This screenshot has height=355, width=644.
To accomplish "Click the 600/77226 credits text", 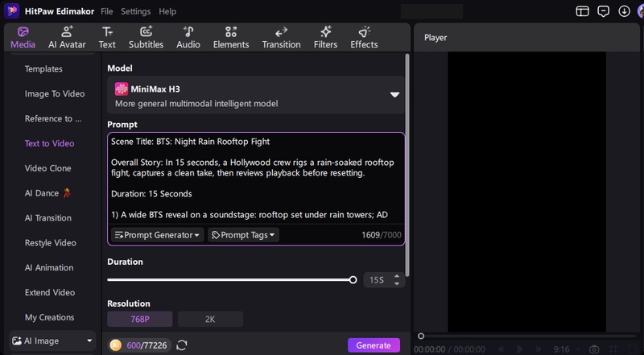I will tap(147, 345).
